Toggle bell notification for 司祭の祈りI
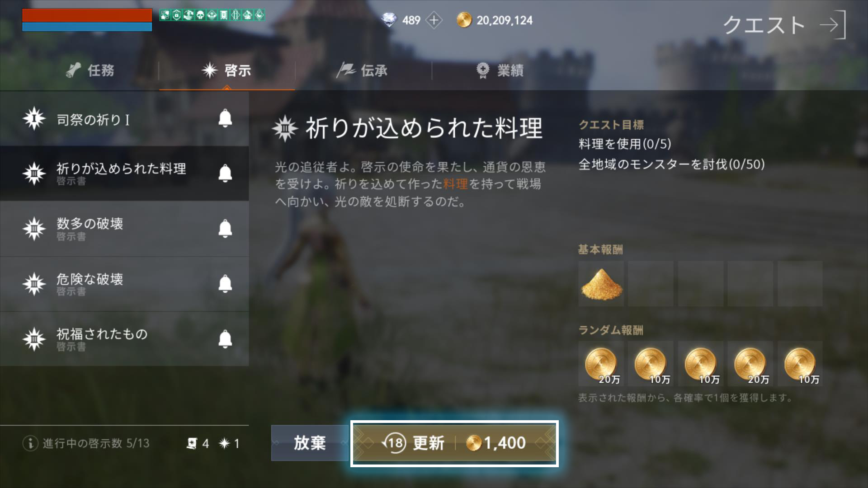This screenshot has width=868, height=488. point(225,118)
